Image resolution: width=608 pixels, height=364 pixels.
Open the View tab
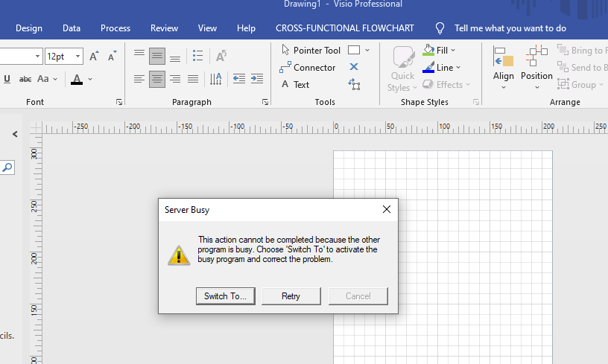(x=207, y=28)
